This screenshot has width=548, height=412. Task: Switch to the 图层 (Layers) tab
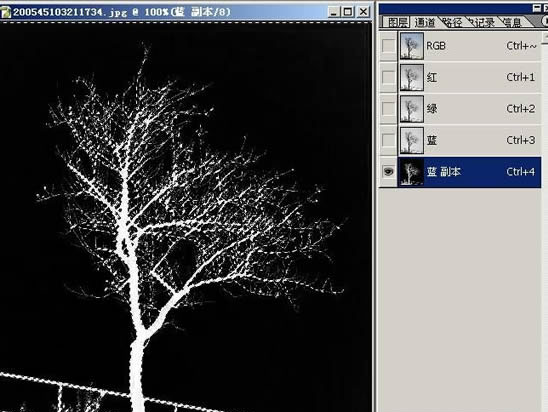[x=397, y=22]
